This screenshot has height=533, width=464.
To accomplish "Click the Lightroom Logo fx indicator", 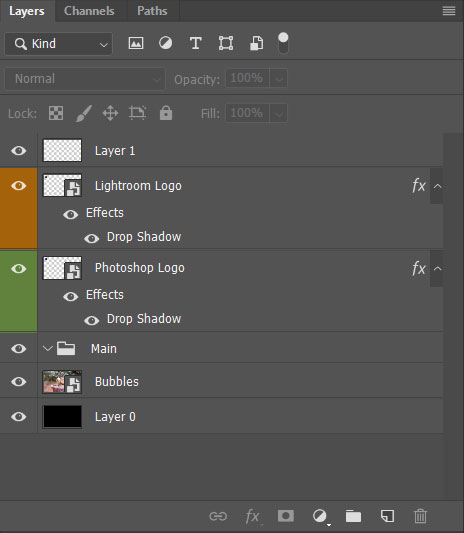I will click(418, 186).
